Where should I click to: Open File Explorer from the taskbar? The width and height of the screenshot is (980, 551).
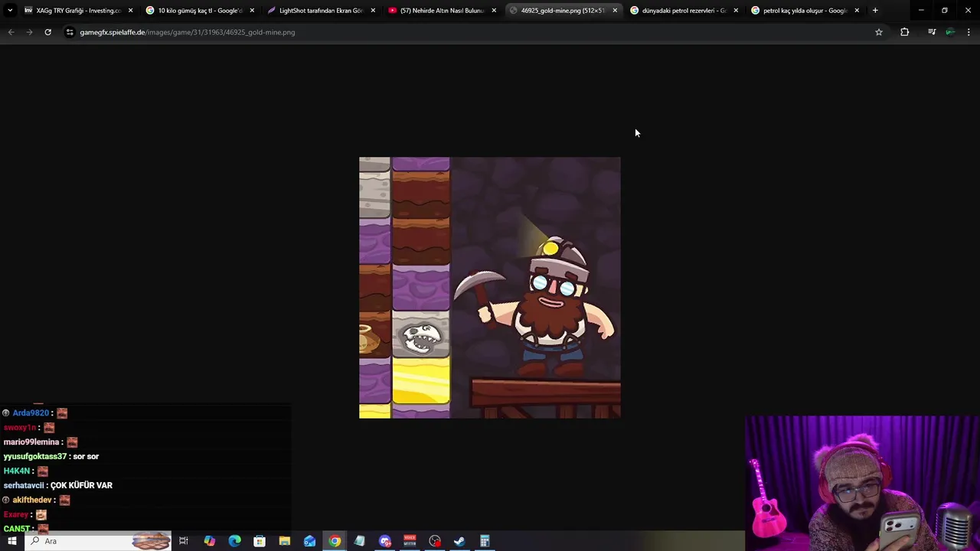coord(284,541)
